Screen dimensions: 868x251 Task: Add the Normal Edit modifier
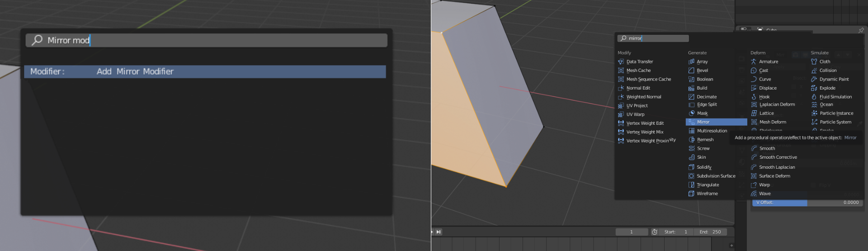634,88
